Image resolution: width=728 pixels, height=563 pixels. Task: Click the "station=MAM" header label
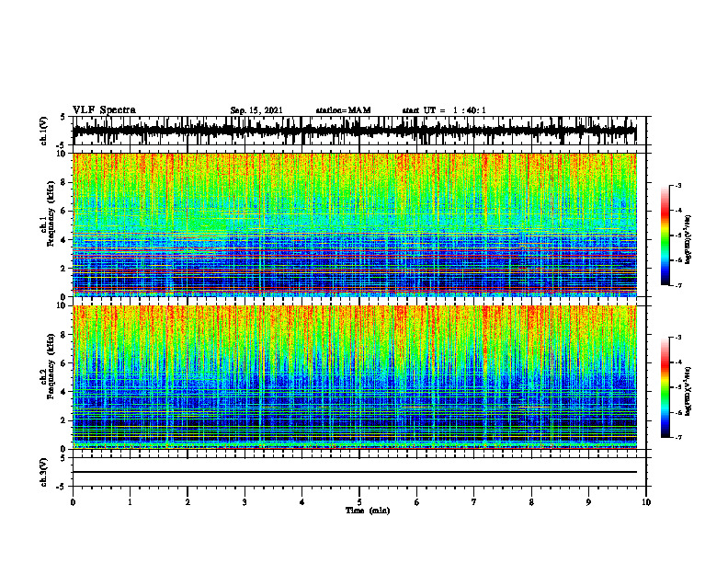click(x=343, y=110)
